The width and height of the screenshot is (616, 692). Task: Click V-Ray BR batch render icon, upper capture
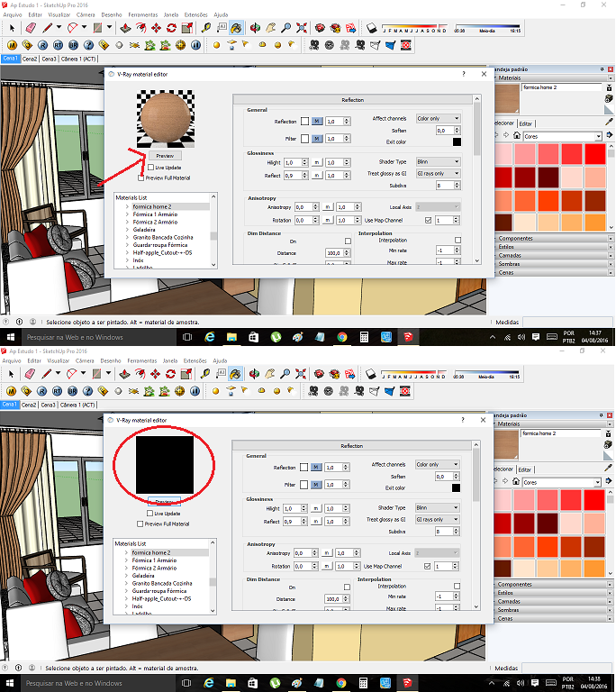[73, 45]
